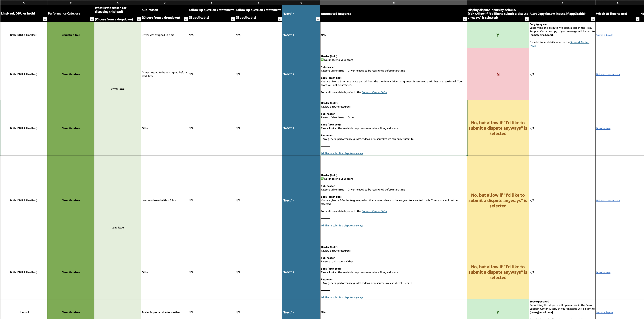Open 'No impact to your score' link in the 5 hrs row
Image resolution: width=644 pixels, height=319 pixels.
tap(608, 200)
